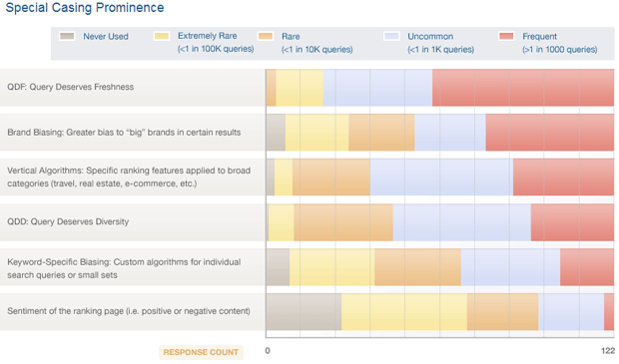The image size is (619, 364).
Task: Select the QDD: Query Deserves Diversity label
Action: tap(68, 221)
